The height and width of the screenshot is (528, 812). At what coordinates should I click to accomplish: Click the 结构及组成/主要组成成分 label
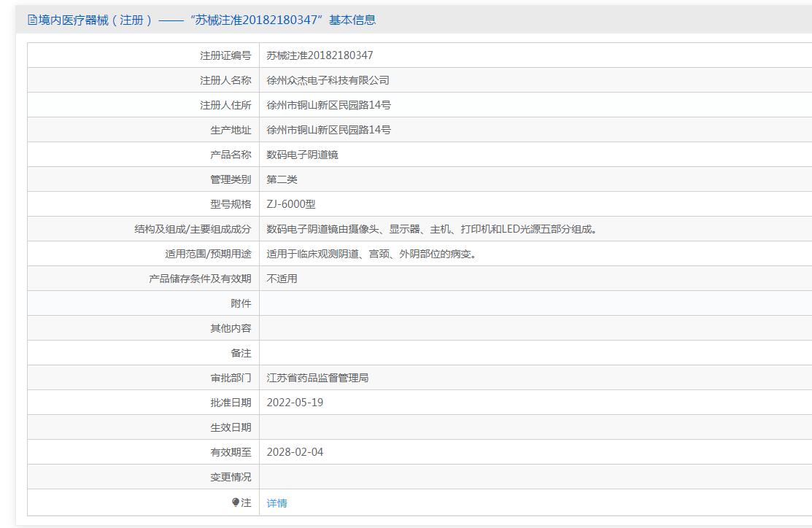(x=193, y=229)
